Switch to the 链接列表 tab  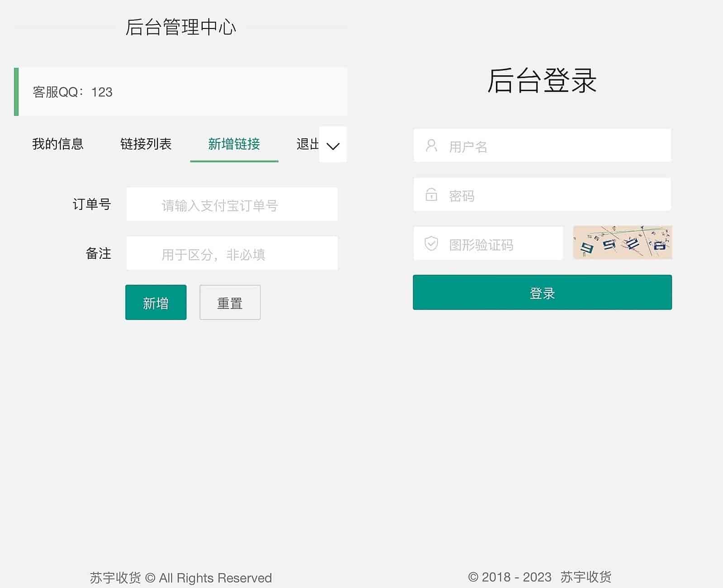click(x=146, y=144)
